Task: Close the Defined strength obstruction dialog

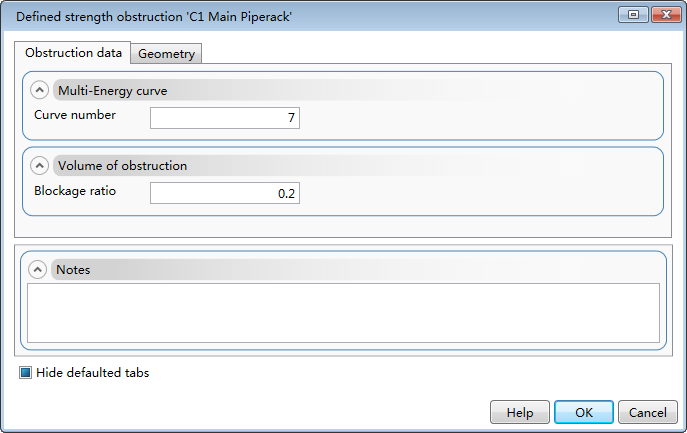Action: point(662,14)
